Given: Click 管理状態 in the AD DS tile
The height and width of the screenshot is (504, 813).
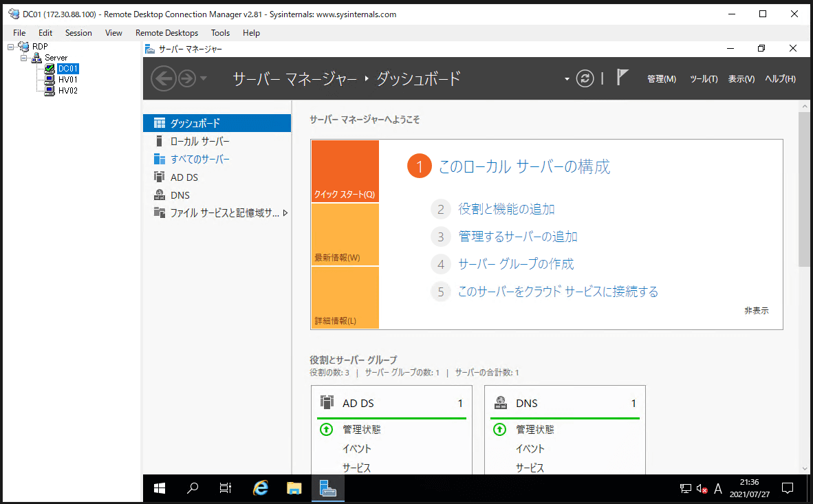Looking at the screenshot, I should [x=361, y=429].
